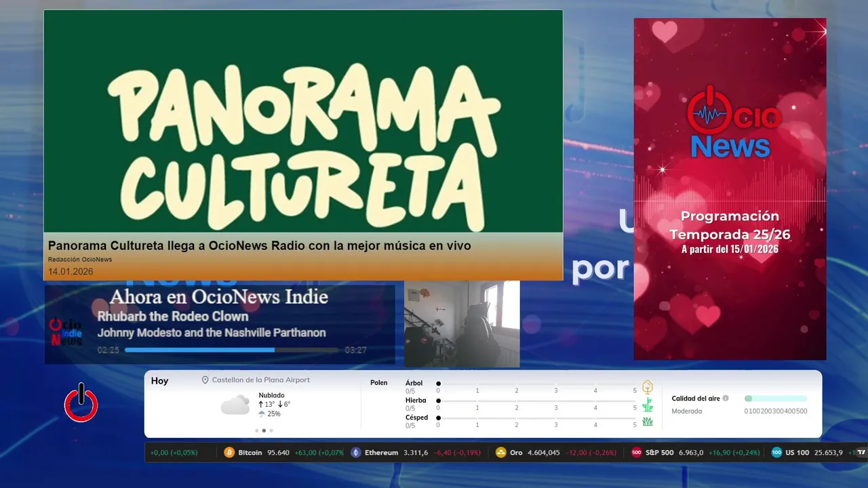Click the Bitcoin coin icon in ticker
The height and width of the screenshot is (488, 868).
pos(229,453)
